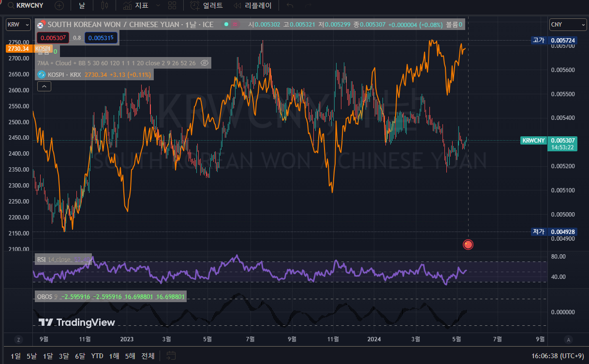Start bar replay with 리플레이

[x=252, y=6]
